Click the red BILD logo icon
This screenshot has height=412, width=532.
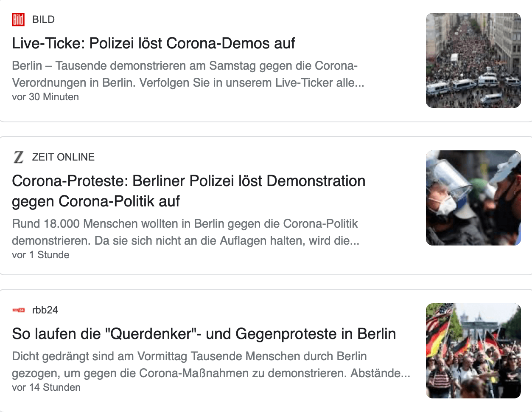coord(18,20)
